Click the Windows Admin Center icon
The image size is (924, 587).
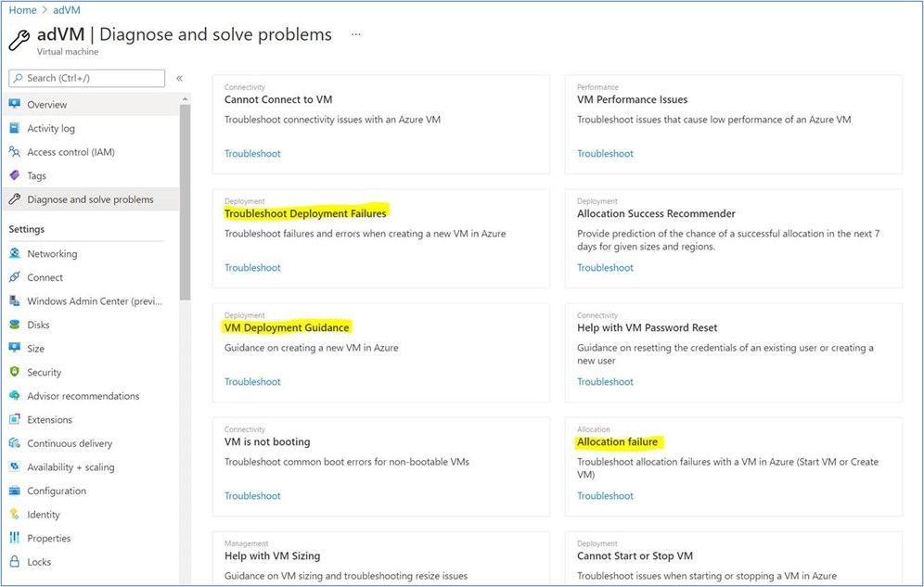[15, 300]
